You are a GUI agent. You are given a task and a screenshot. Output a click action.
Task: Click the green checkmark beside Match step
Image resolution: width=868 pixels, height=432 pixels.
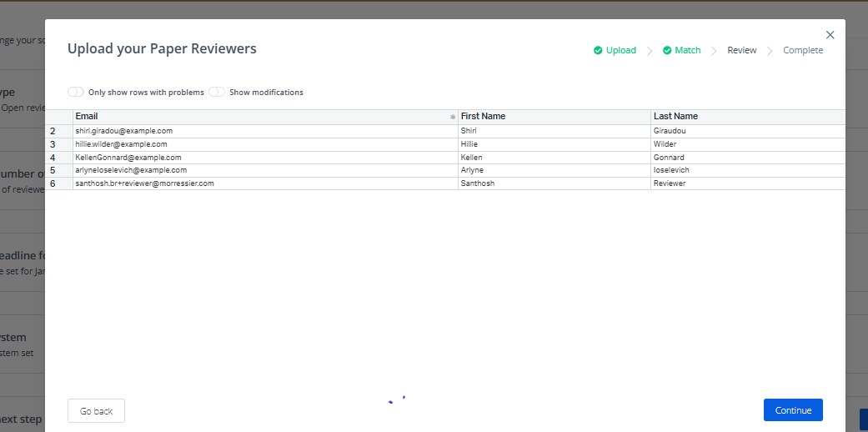[x=667, y=51]
